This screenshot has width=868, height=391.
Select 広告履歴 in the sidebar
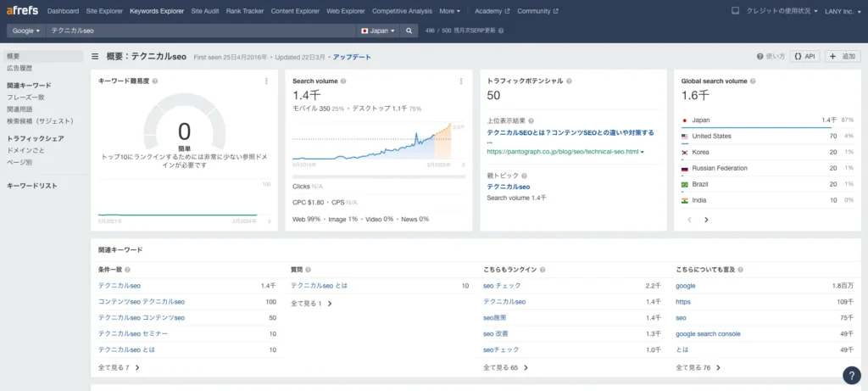coord(19,68)
